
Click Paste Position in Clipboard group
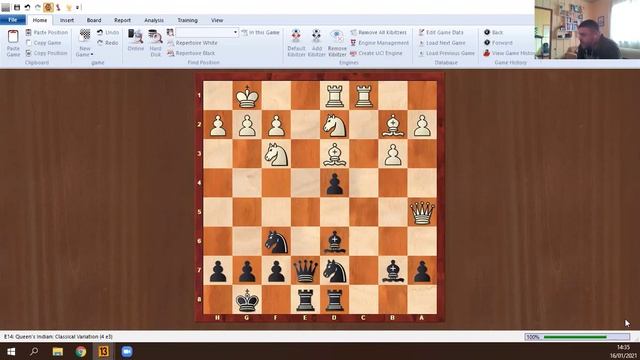[x=47, y=32]
